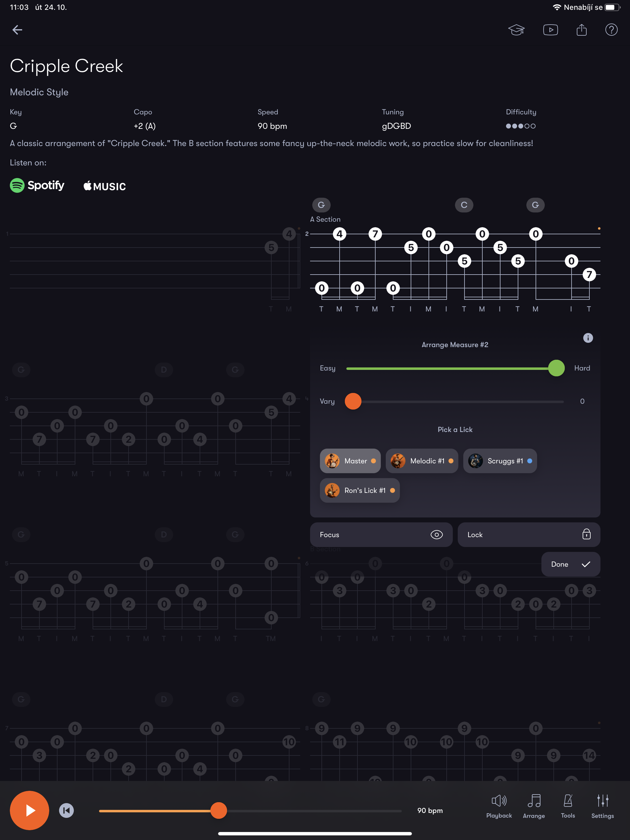This screenshot has height=840, width=630.
Task: Tap the Cripple Creek title
Action: (66, 66)
